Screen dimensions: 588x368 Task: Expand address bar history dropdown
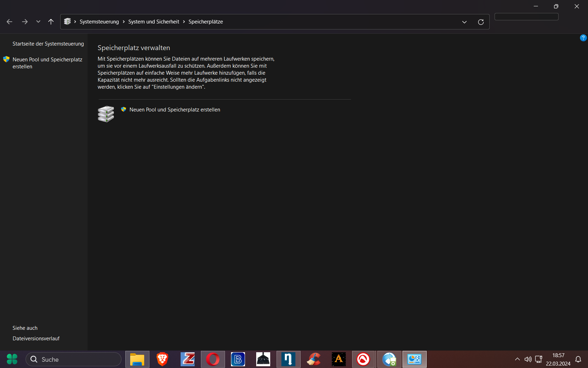464,22
